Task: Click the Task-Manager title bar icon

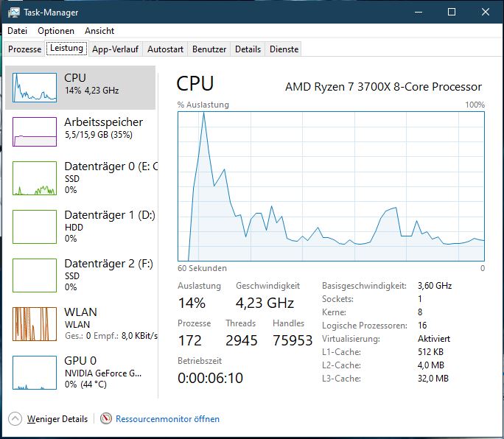Action: (14, 13)
